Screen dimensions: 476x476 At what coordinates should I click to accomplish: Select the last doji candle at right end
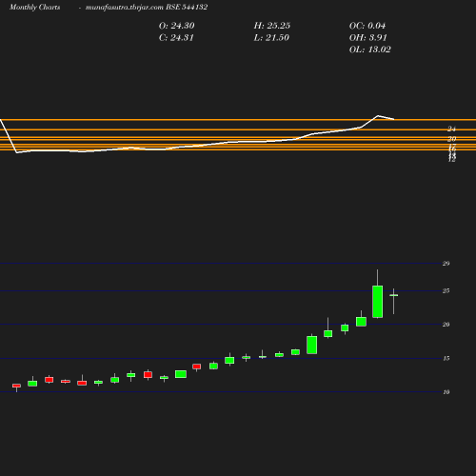pyautogui.click(x=394, y=295)
